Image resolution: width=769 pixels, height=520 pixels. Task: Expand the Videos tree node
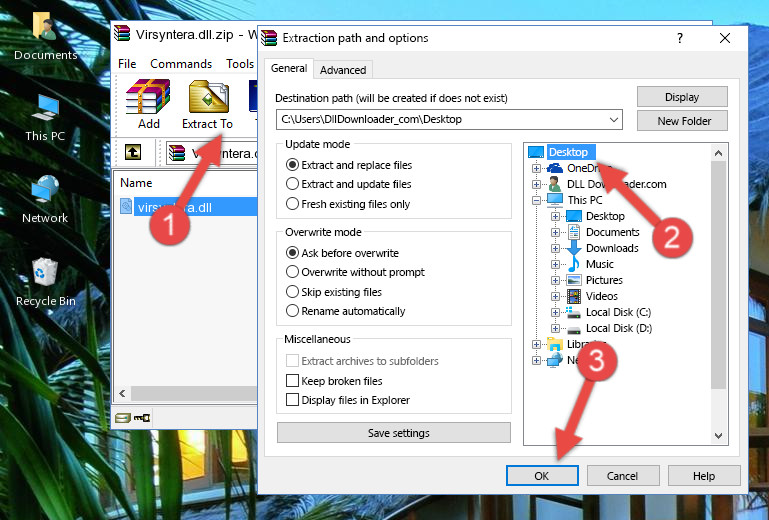pos(555,296)
